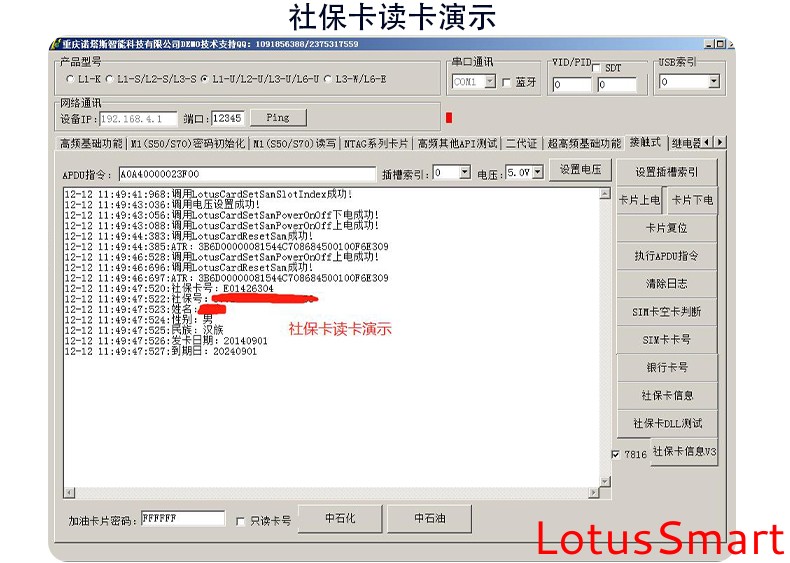Focus the APDU指令 input field
The image size is (790, 563).
point(247,174)
